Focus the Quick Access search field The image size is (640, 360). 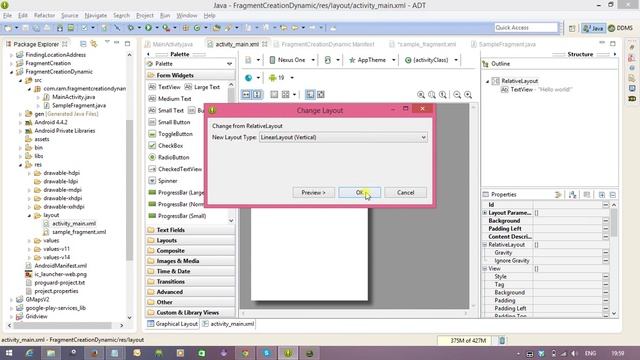pyautogui.click(x=526, y=27)
